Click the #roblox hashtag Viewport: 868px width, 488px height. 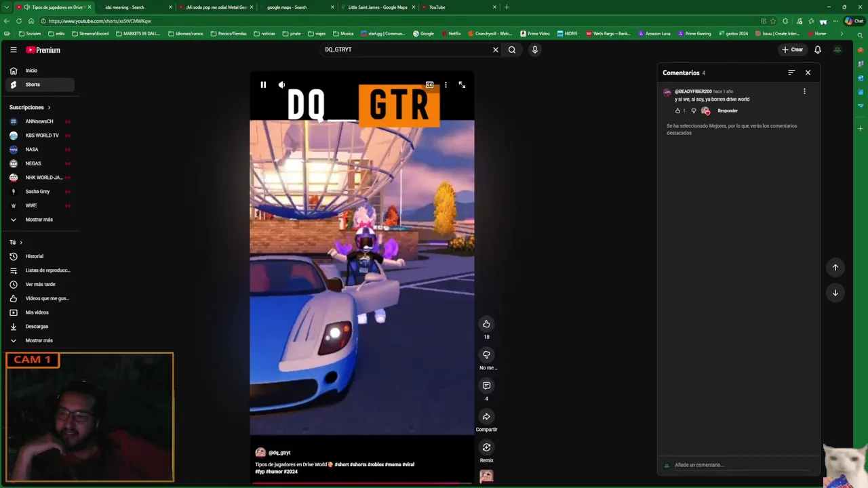(x=376, y=465)
